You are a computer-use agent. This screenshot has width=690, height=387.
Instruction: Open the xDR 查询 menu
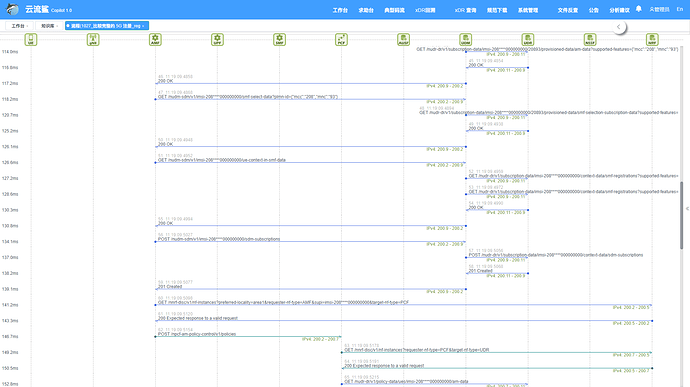(465, 10)
